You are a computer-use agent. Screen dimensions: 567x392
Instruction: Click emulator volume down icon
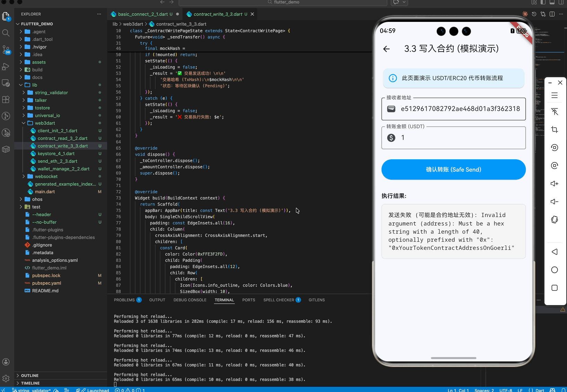click(555, 202)
